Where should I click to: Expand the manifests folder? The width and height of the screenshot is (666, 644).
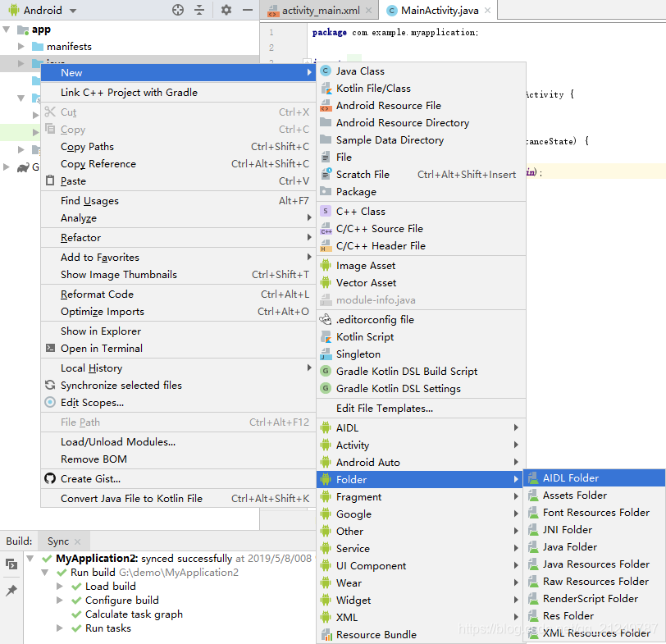[21, 46]
